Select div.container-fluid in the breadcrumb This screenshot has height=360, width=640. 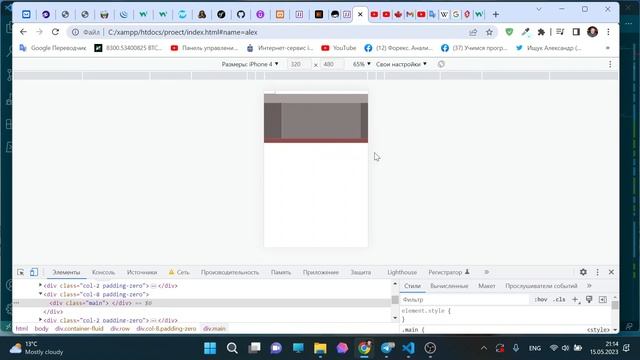point(79,329)
